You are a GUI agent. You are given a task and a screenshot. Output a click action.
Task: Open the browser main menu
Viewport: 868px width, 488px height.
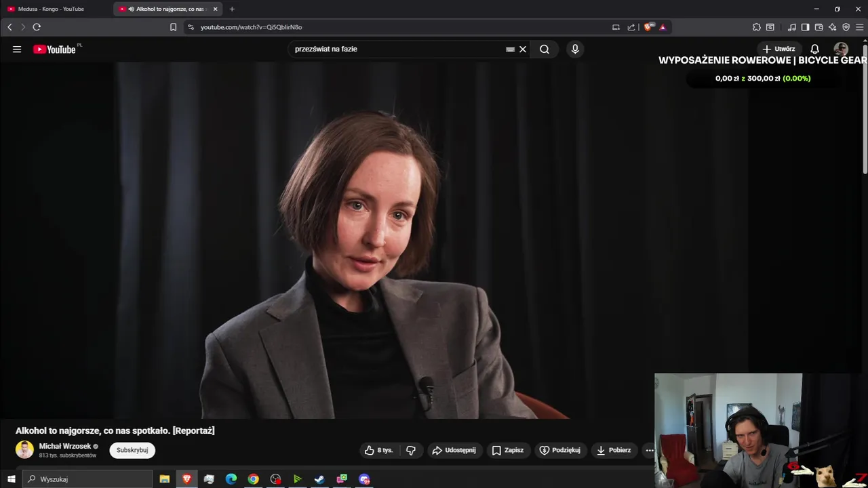tap(859, 27)
